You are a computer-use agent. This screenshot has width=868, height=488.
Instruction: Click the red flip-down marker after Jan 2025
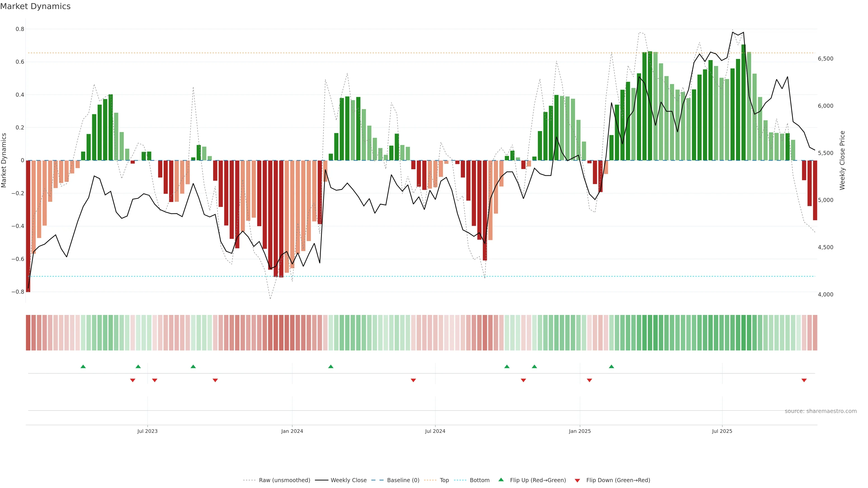[589, 380]
